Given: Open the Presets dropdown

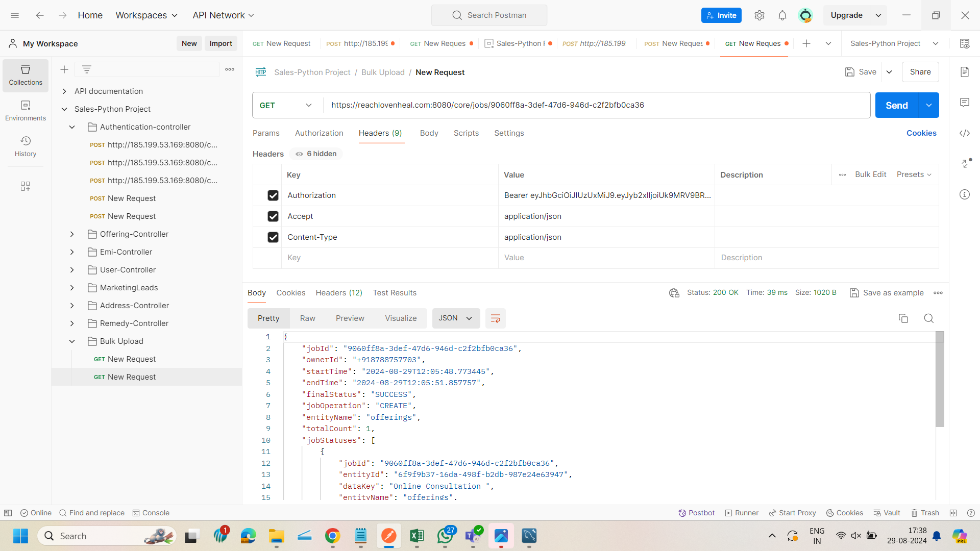Looking at the screenshot, I should coord(914,174).
